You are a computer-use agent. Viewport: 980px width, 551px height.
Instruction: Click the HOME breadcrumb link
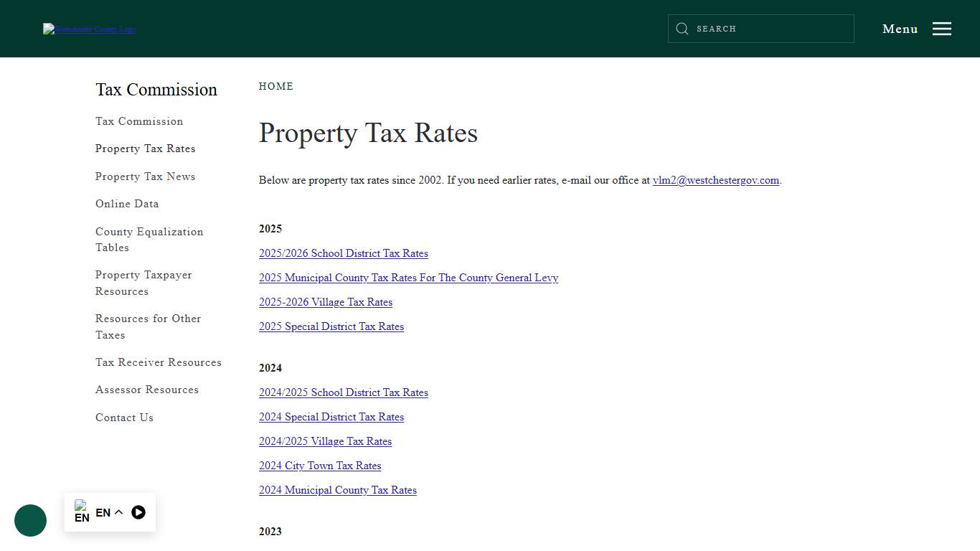pos(275,86)
